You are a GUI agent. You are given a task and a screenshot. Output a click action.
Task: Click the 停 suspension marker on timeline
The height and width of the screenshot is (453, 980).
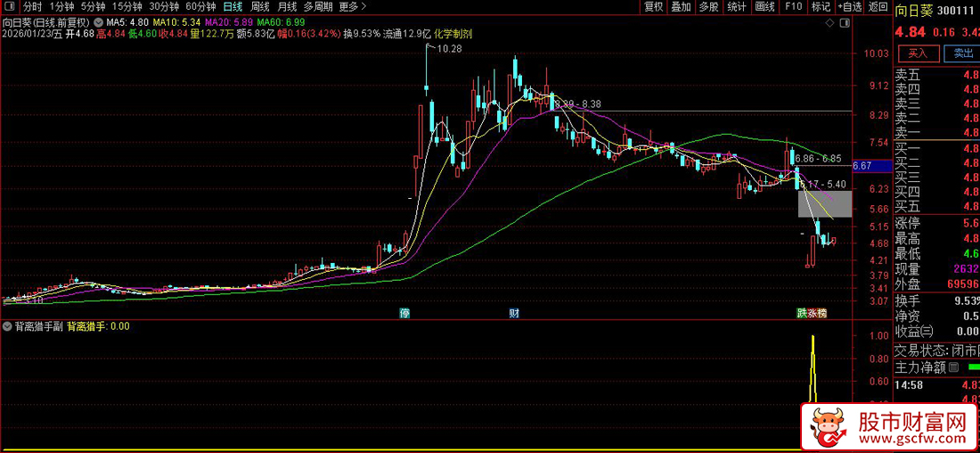[405, 313]
